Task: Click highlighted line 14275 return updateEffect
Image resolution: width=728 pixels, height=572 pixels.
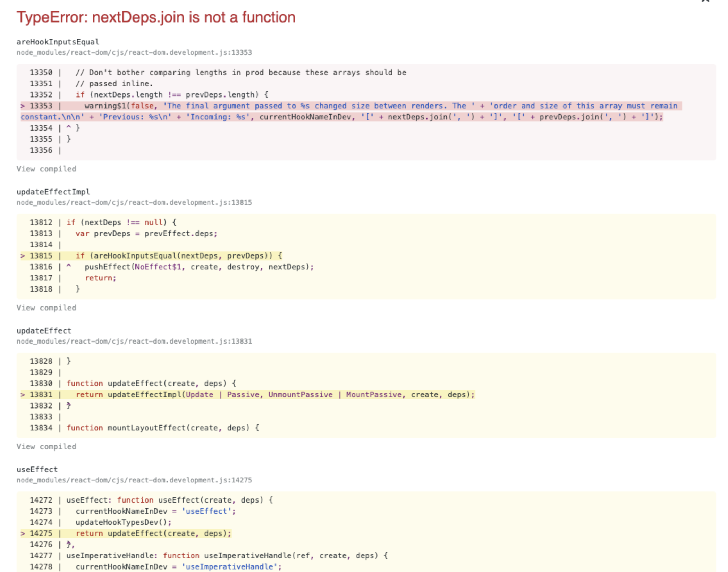Action: 153,533
